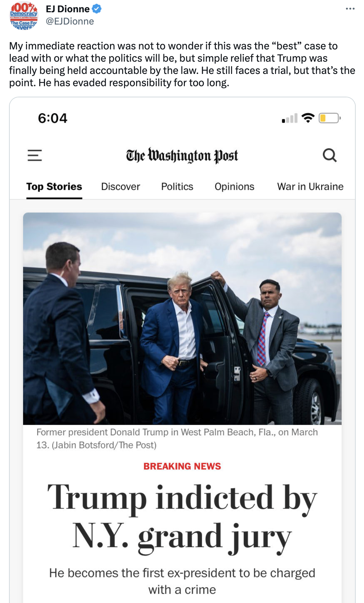Click the cellular signal bars icon

[290, 118]
